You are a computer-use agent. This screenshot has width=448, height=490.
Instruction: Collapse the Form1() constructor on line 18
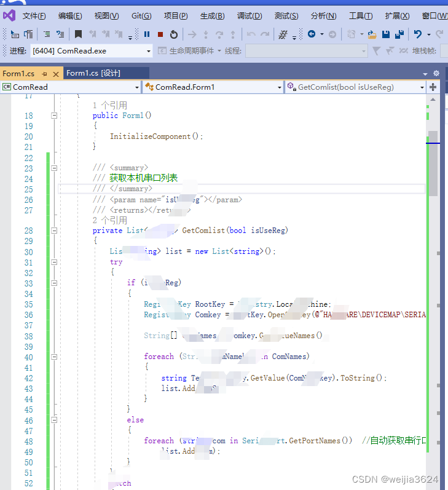[54, 116]
